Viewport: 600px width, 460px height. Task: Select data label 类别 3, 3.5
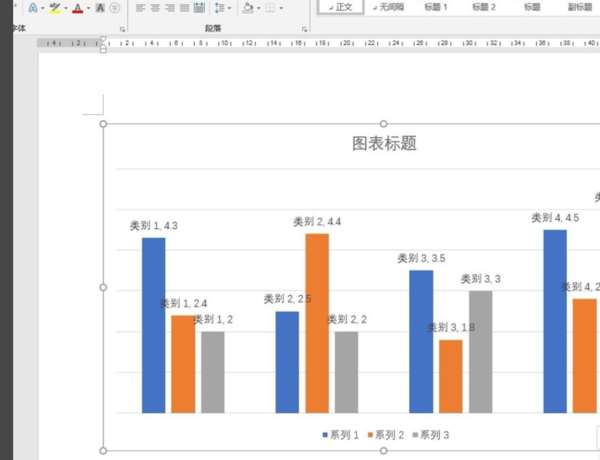click(x=421, y=258)
